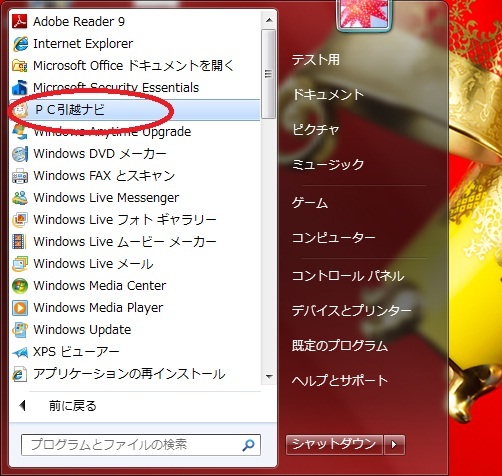Select アプリケーションの再インストール entry
This screenshot has height=476, width=502.
pyautogui.click(x=129, y=374)
